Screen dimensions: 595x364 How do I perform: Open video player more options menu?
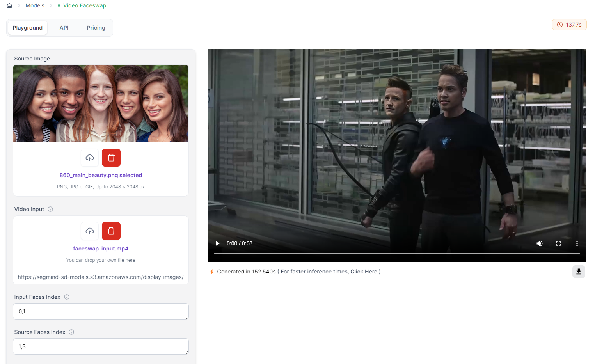pyautogui.click(x=577, y=243)
